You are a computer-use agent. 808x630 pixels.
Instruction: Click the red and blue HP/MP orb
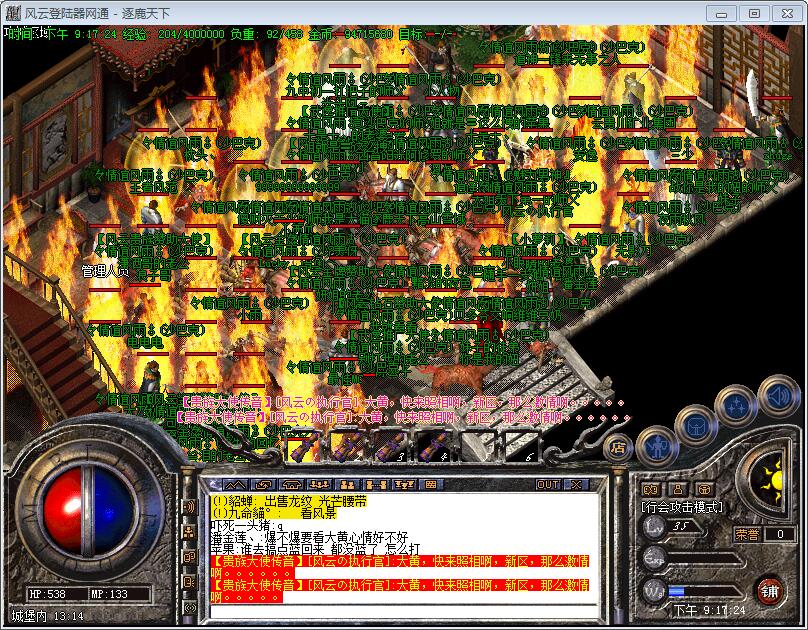(x=88, y=510)
